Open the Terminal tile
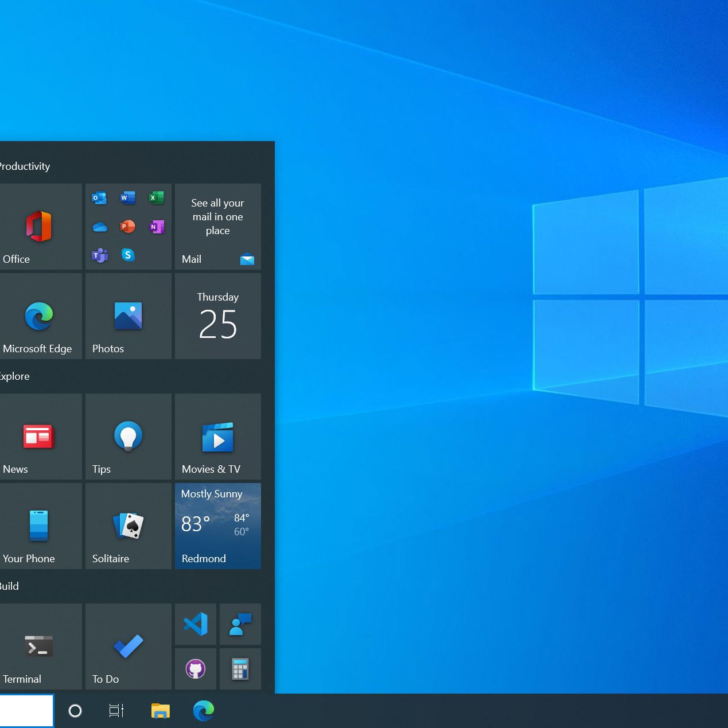 tap(39, 647)
